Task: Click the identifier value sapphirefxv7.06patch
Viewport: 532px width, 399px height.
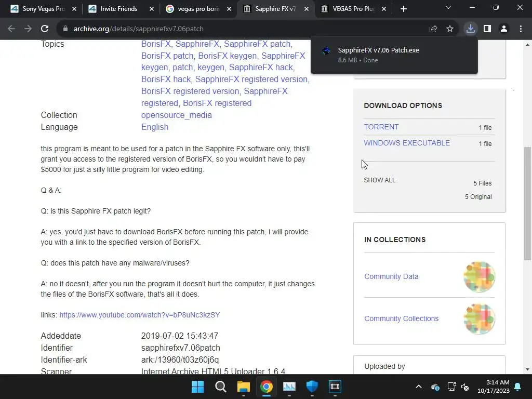Action: coord(180,348)
